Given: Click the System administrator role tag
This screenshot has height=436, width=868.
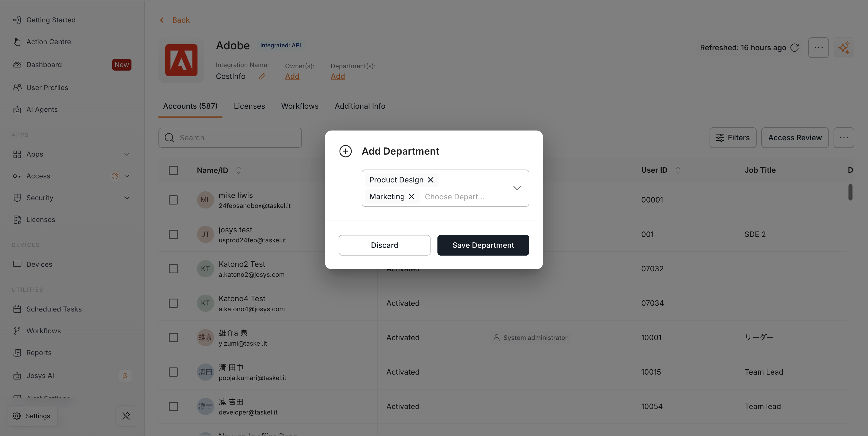Looking at the screenshot, I should coord(530,338).
